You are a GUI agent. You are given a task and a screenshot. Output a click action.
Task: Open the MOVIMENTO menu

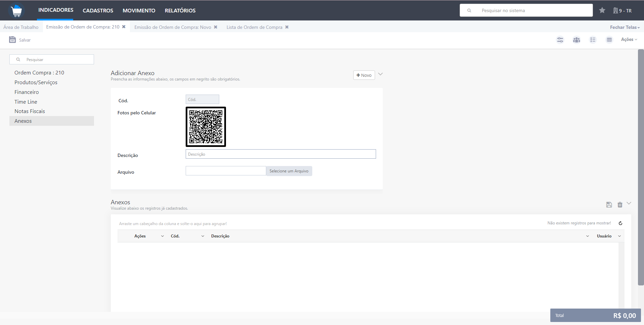(139, 10)
